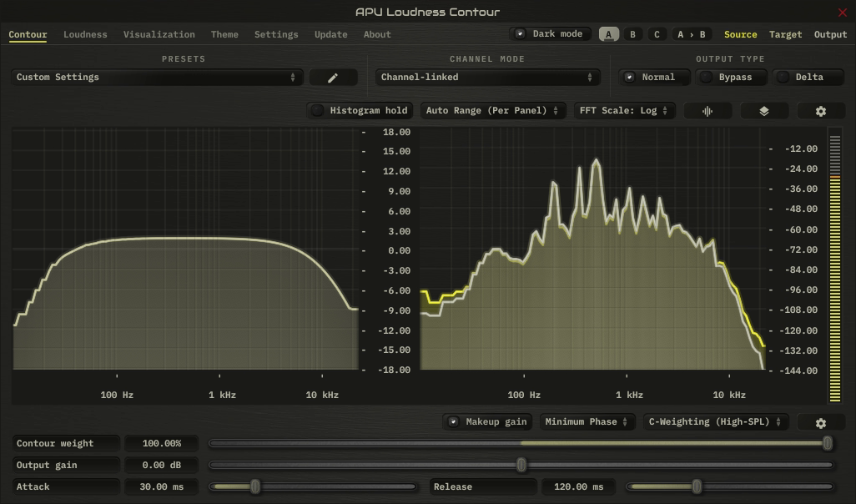Open the Settings tab
856x504 pixels.
pos(276,34)
